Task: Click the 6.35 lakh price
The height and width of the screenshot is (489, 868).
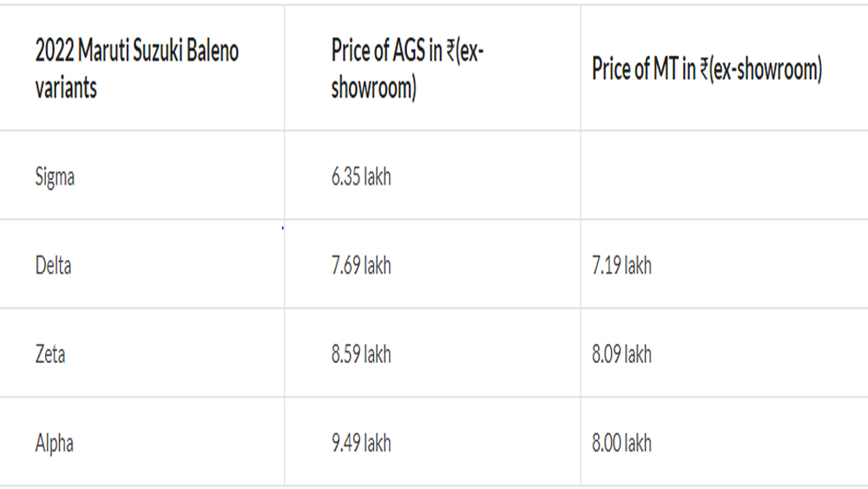Action: pyautogui.click(x=361, y=177)
